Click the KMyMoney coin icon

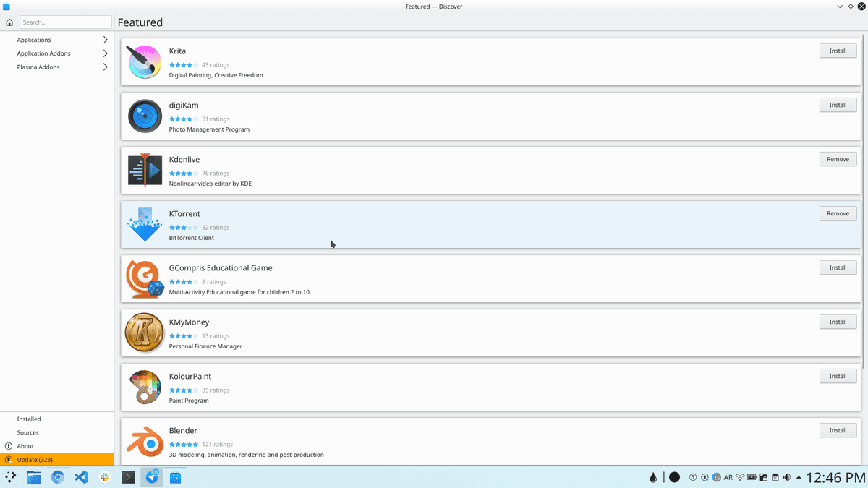tap(145, 333)
